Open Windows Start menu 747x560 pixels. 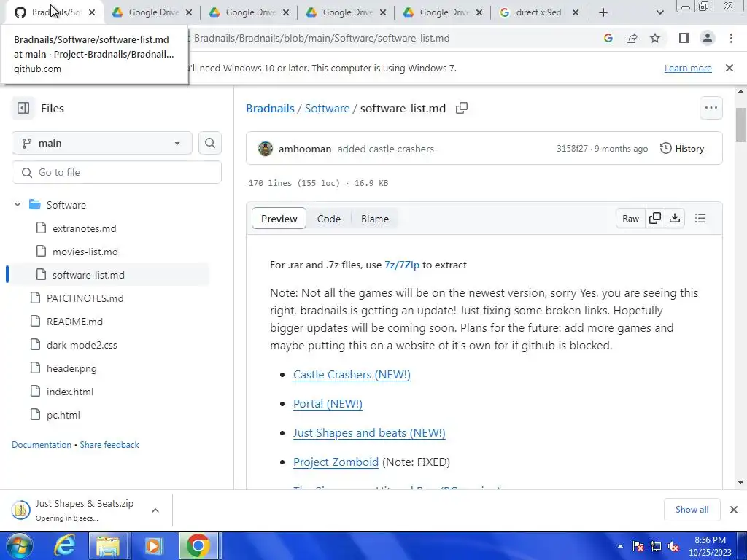18,546
